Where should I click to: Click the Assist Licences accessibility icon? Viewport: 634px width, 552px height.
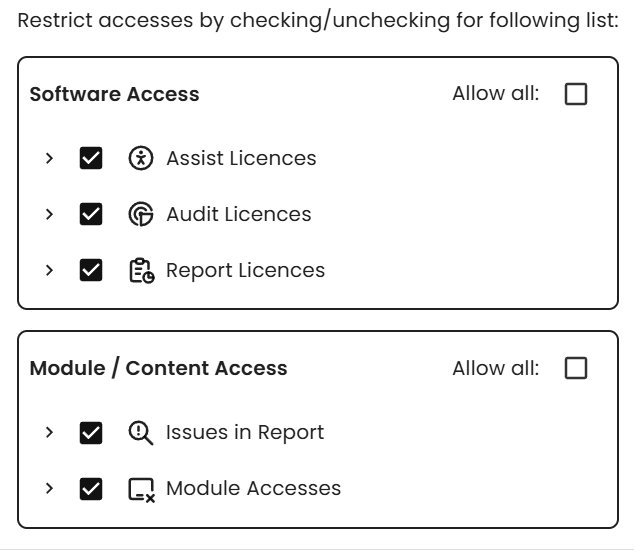pyautogui.click(x=142, y=158)
